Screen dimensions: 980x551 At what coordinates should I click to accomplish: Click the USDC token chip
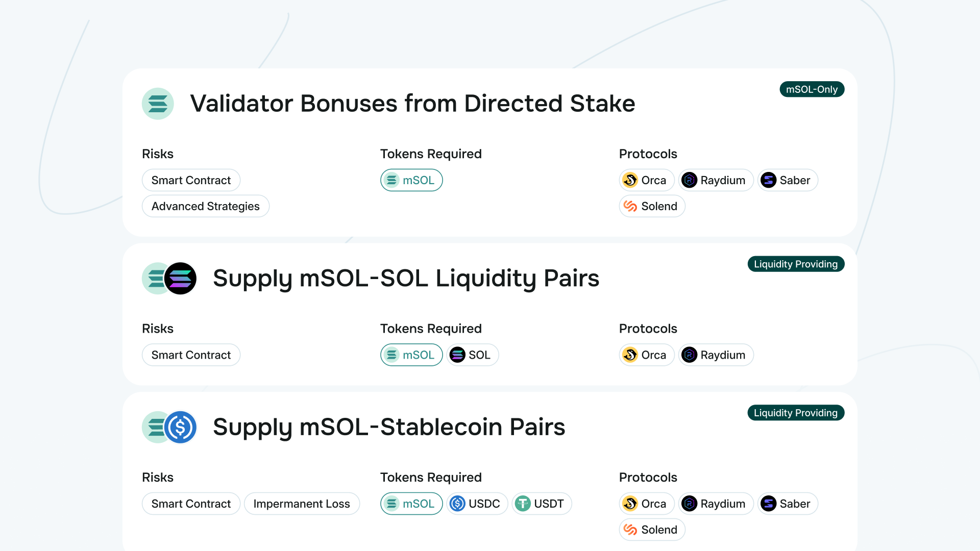pos(477,504)
